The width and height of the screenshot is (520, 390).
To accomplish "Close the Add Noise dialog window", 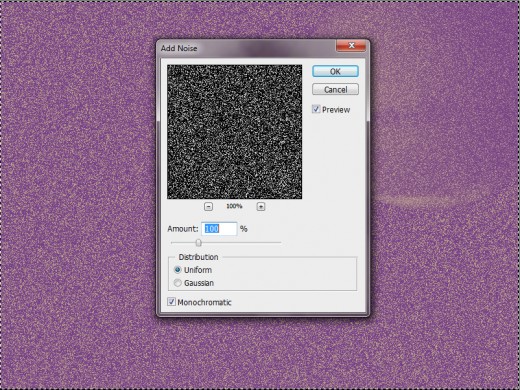I will (351, 46).
